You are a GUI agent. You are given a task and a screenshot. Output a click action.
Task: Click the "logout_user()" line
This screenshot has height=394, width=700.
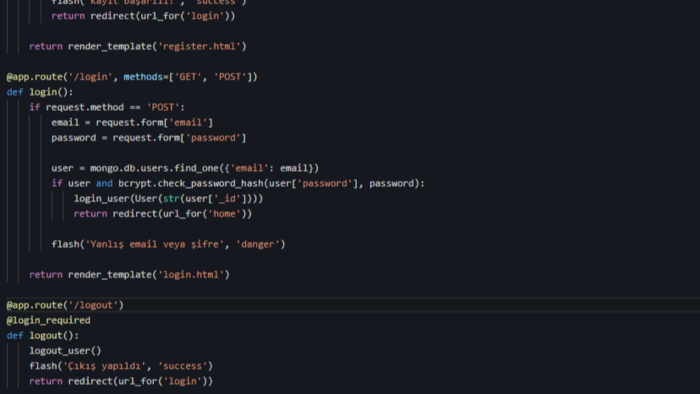click(65, 351)
